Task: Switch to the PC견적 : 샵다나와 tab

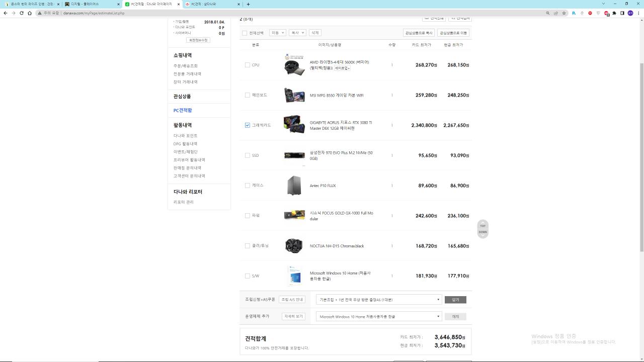Action: [212, 4]
